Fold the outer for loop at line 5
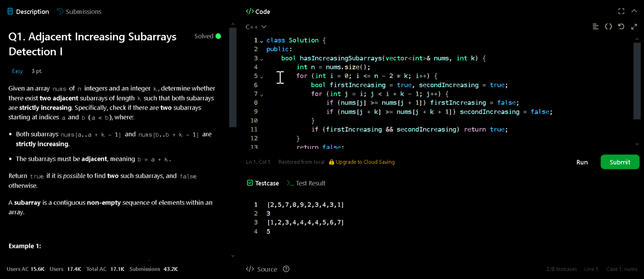 click(262, 76)
